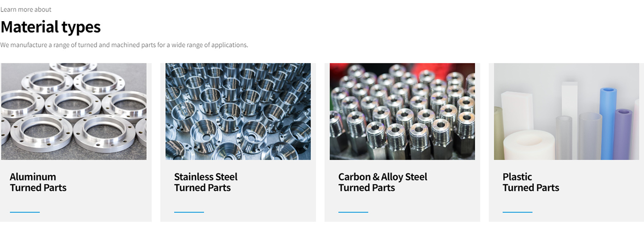Viewport: 644px width, 230px height.
Task: Open the Aluminum Turned Parts photo
Action: pyautogui.click(x=74, y=111)
